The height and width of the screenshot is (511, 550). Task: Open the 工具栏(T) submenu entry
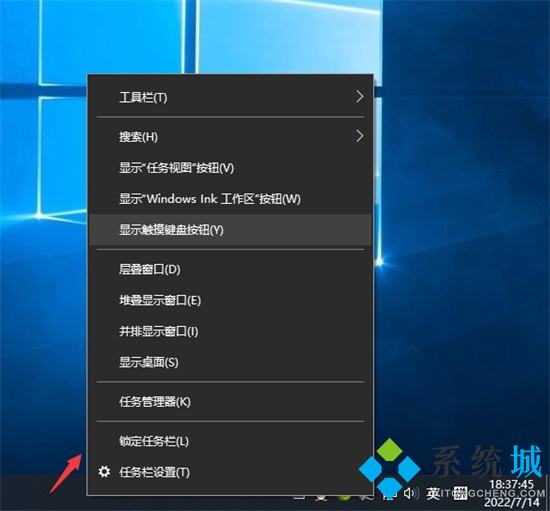point(230,97)
